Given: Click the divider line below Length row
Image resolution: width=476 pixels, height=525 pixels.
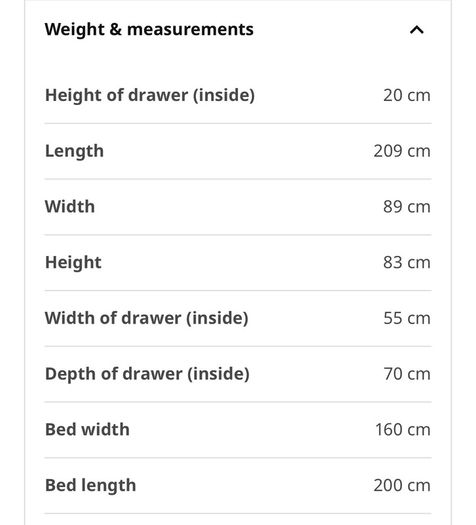Looking at the screenshot, I should point(238,179).
